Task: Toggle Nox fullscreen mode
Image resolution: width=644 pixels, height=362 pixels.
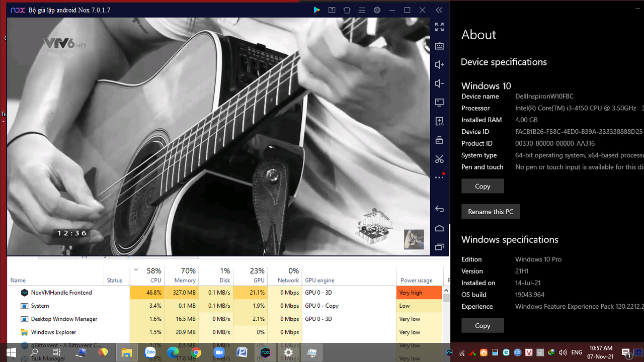Action: click(x=439, y=27)
